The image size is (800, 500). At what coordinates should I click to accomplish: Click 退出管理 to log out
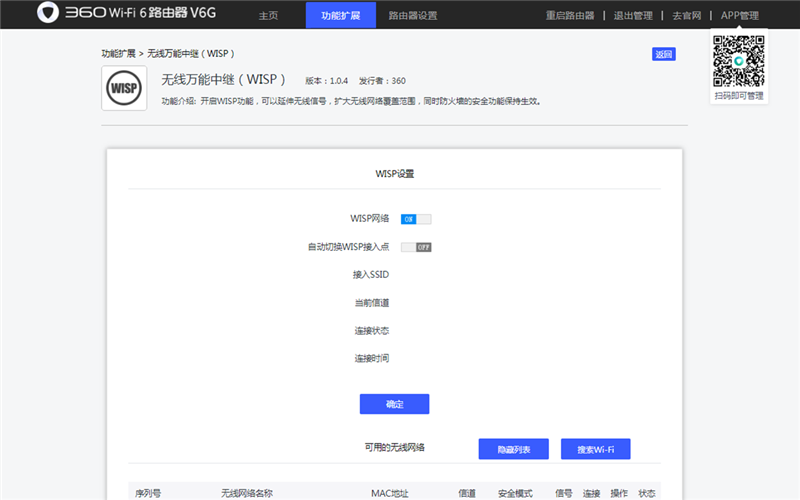(x=633, y=15)
